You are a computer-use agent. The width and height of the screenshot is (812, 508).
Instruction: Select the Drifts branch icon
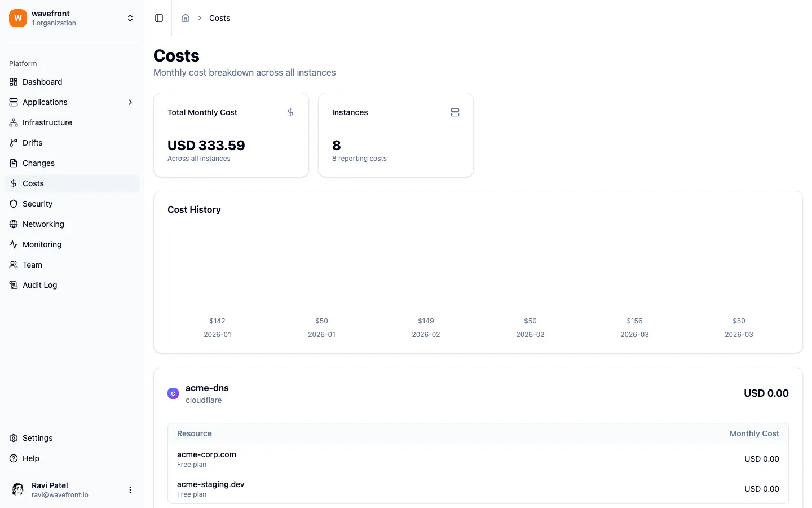click(13, 143)
